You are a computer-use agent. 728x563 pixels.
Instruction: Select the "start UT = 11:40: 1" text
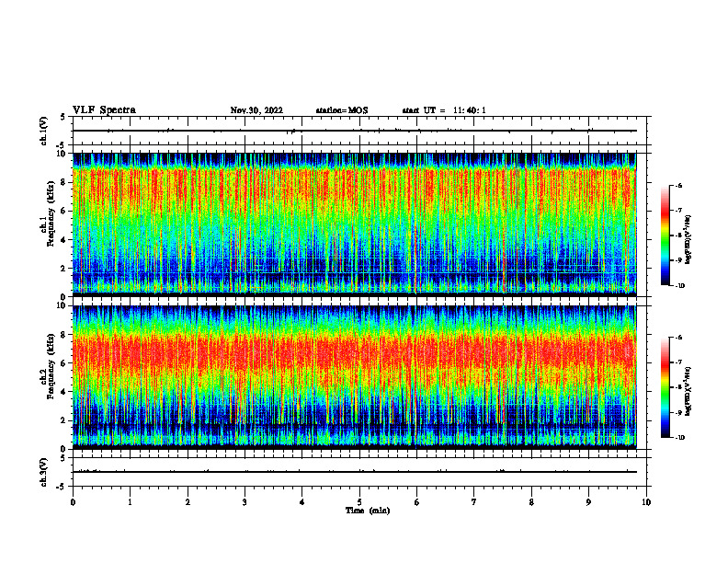[x=444, y=110]
